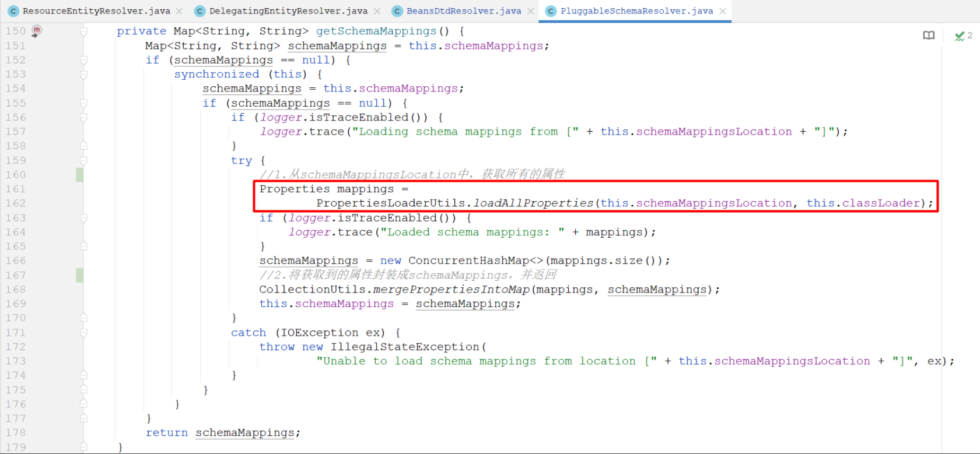
Task: Click line number 178 in the gutter
Action: [16, 433]
